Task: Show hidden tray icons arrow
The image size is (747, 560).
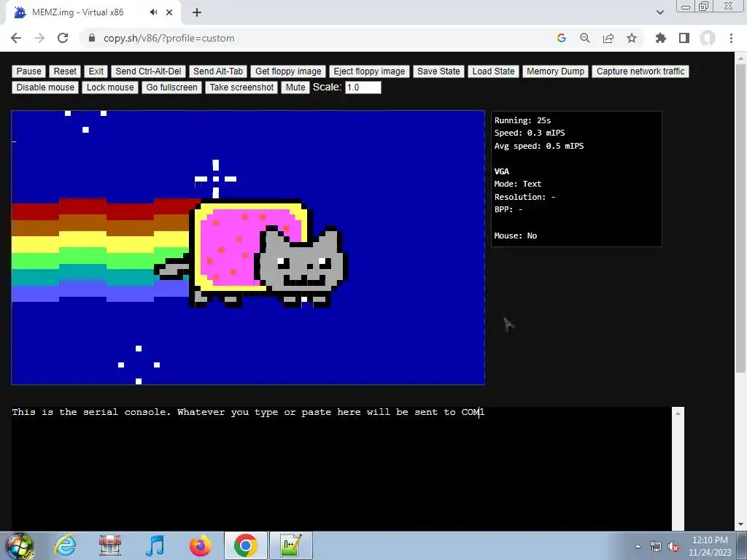Action: (x=638, y=546)
